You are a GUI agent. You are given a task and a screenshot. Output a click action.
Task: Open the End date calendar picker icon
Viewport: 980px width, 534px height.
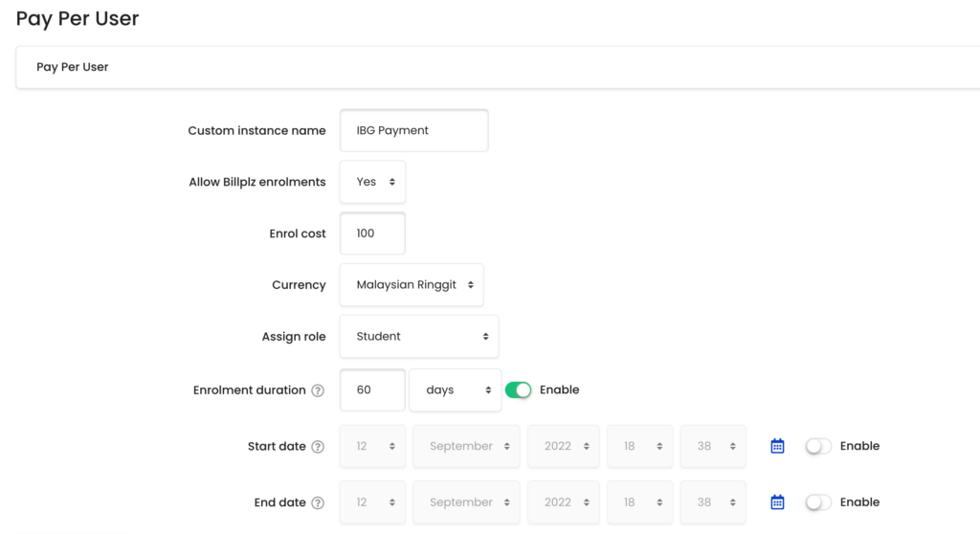[x=777, y=502]
